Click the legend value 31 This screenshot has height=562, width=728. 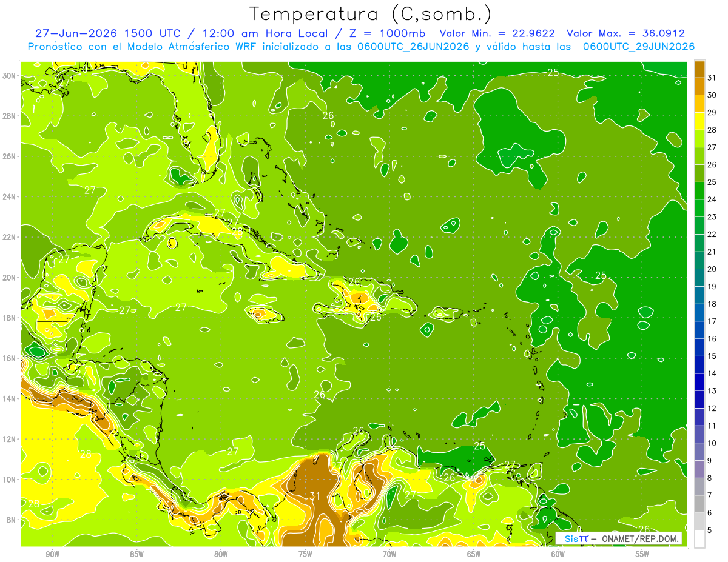point(712,77)
